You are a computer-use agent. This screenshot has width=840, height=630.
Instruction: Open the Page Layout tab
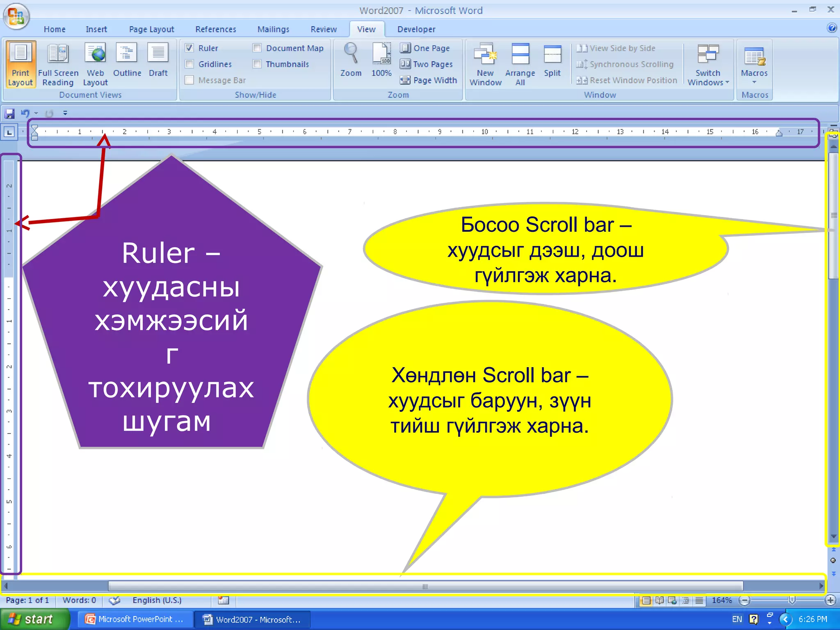pos(151,30)
